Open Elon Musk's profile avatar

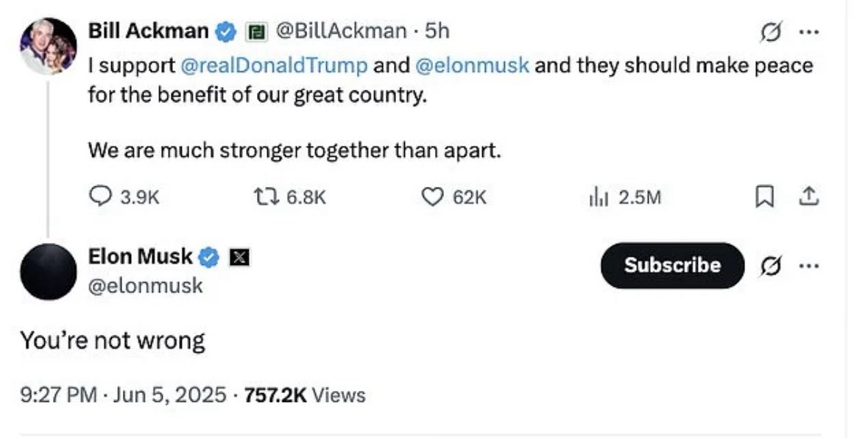[x=49, y=272]
